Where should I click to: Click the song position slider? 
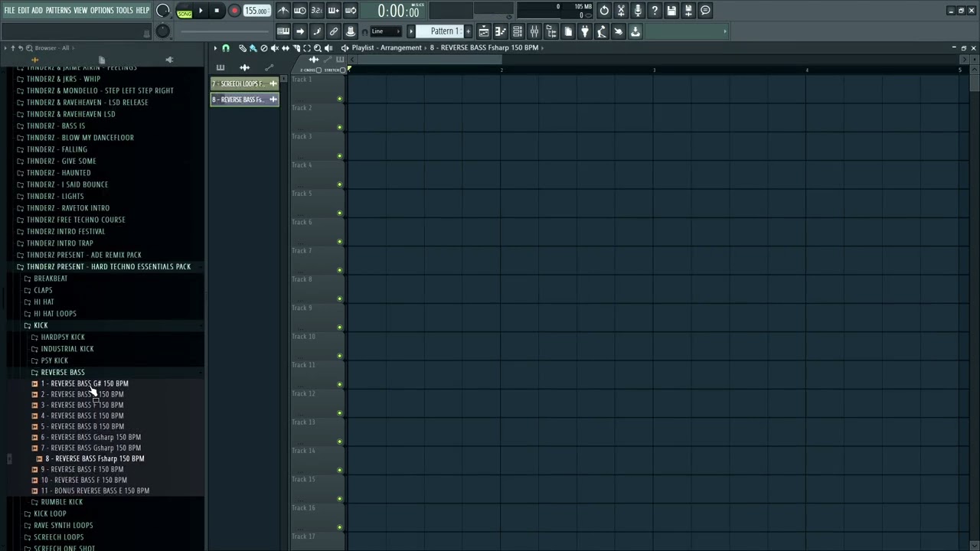(227, 31)
